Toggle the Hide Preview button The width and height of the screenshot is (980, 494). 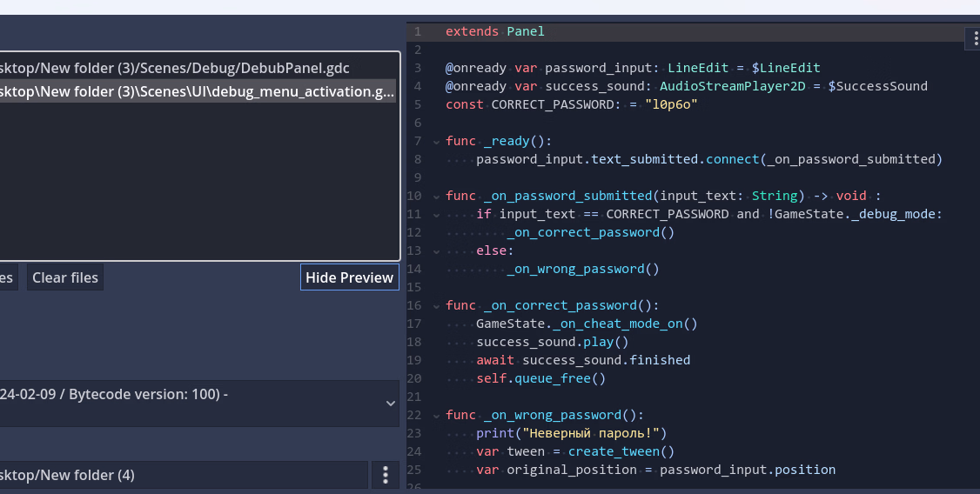(x=350, y=277)
